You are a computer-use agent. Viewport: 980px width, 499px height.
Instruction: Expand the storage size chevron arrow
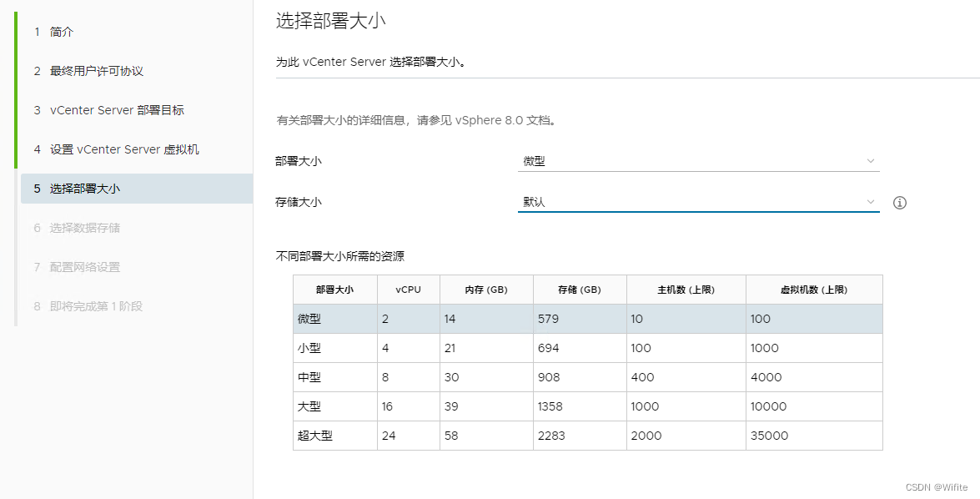[871, 202]
